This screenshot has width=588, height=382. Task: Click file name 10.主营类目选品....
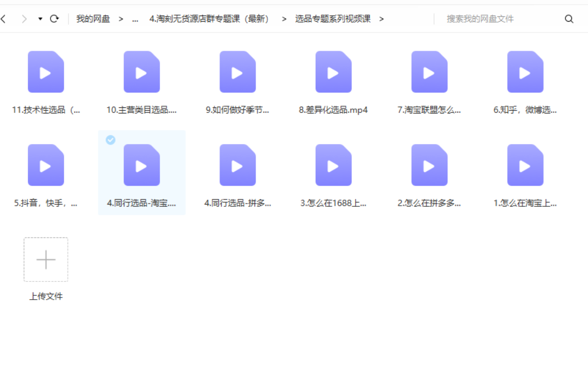coord(142,110)
